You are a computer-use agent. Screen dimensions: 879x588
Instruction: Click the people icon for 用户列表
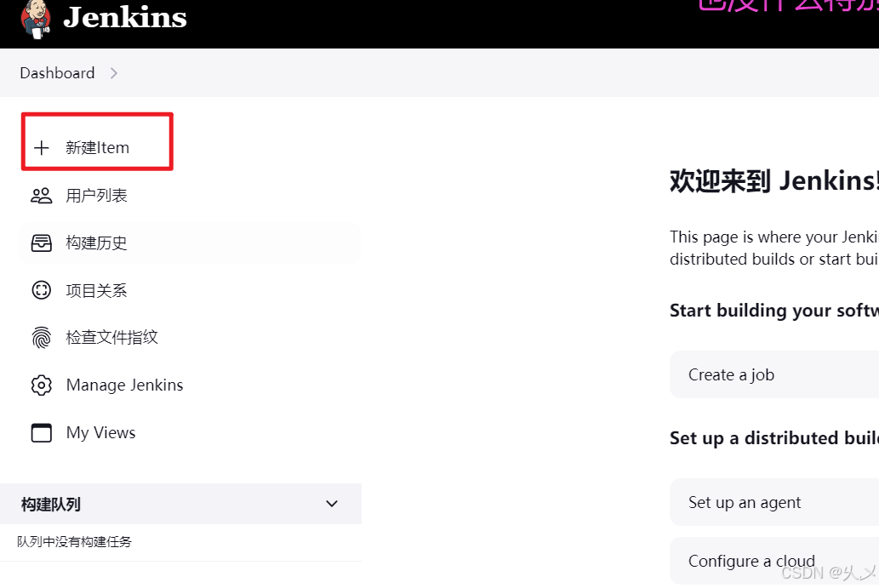pos(42,196)
